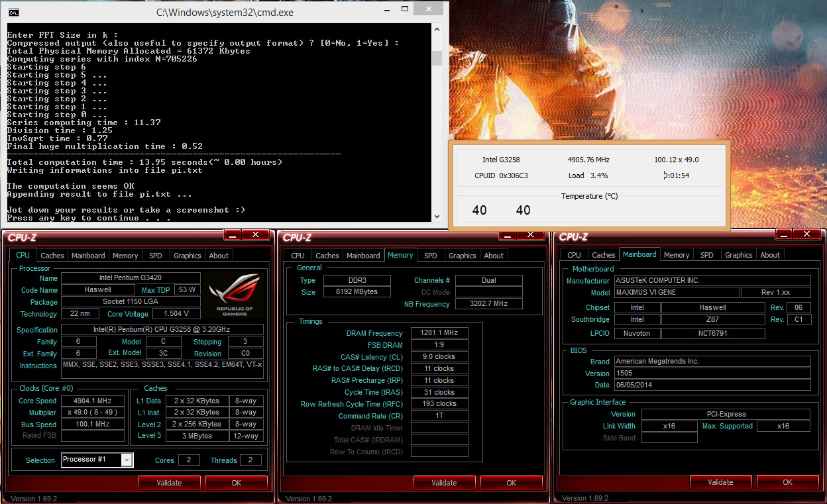Viewport: 827px width, 504px height.
Task: Click the Specification field Pentium G3258
Action: click(162, 330)
